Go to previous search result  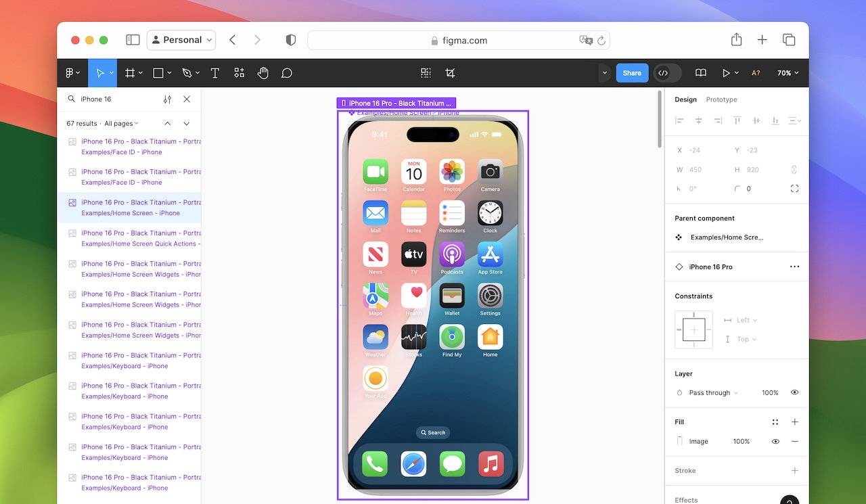(x=168, y=124)
